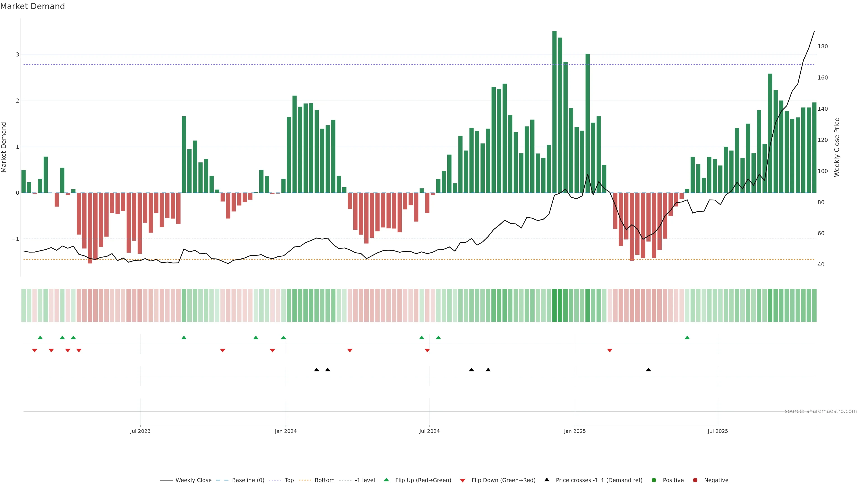This screenshot has height=488, width=868.
Task: Click the Market Demand chart title
Action: tap(32, 6)
